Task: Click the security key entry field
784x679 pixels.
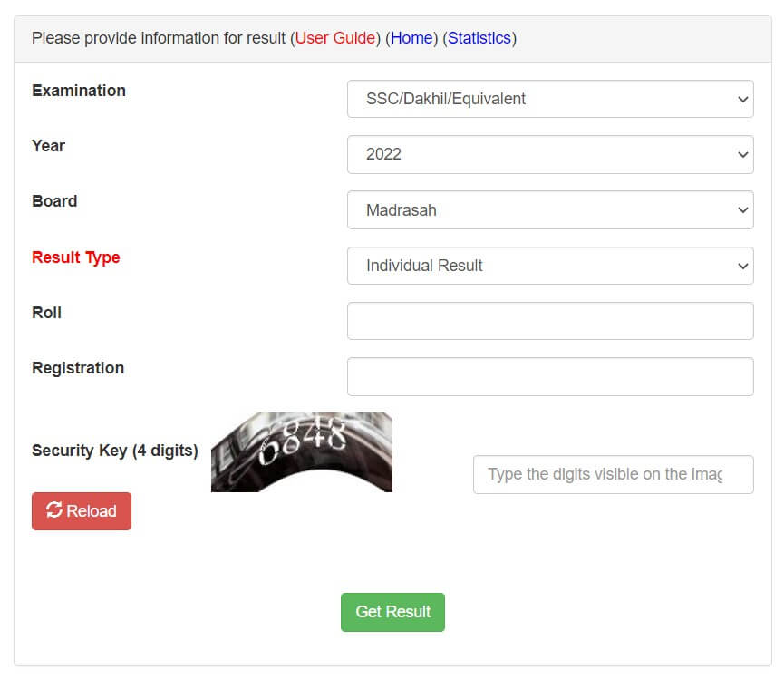Action: (x=613, y=474)
